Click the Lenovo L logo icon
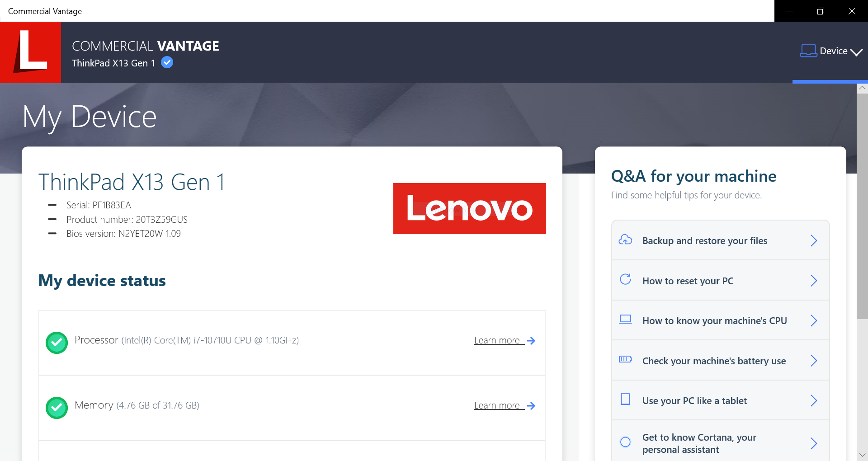868x461 pixels. click(x=30, y=52)
